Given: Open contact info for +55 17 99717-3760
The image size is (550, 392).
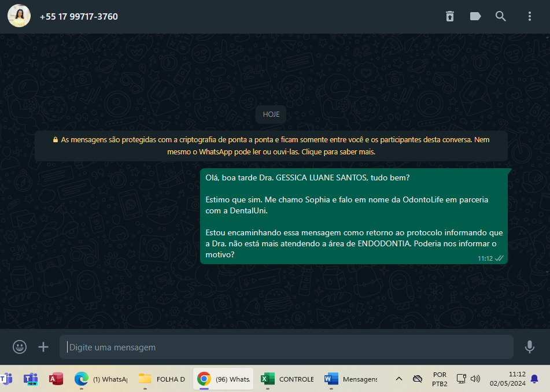Looking at the screenshot, I should pos(79,17).
